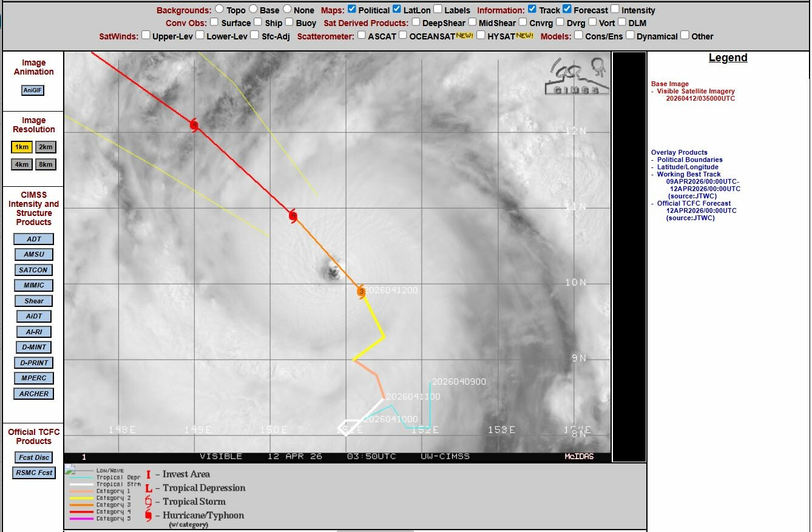Show OCEANSAT scatterometer data
The width and height of the screenshot is (812, 532).
[x=402, y=35]
